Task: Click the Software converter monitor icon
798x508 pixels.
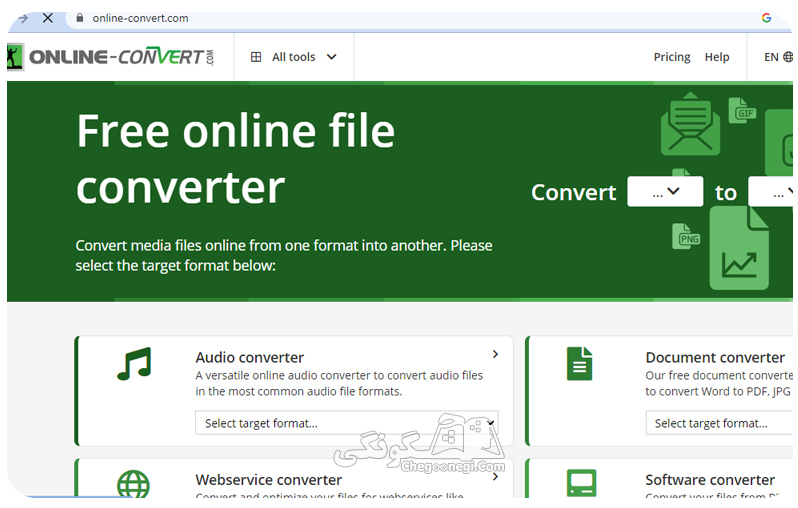Action: pos(581,483)
